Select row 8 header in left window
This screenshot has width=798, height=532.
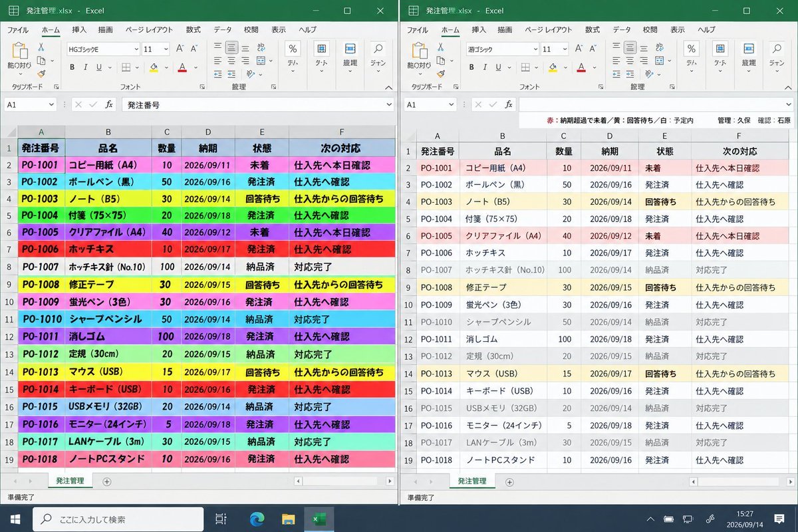click(9, 267)
